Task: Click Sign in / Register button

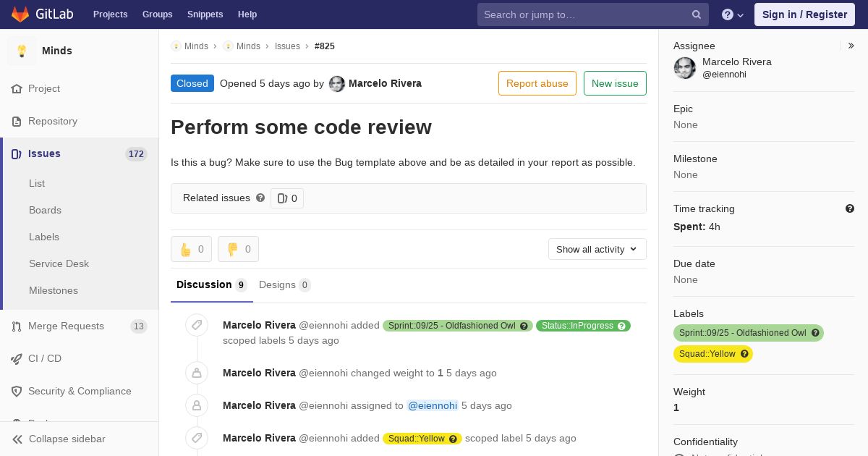Action: 804,14
